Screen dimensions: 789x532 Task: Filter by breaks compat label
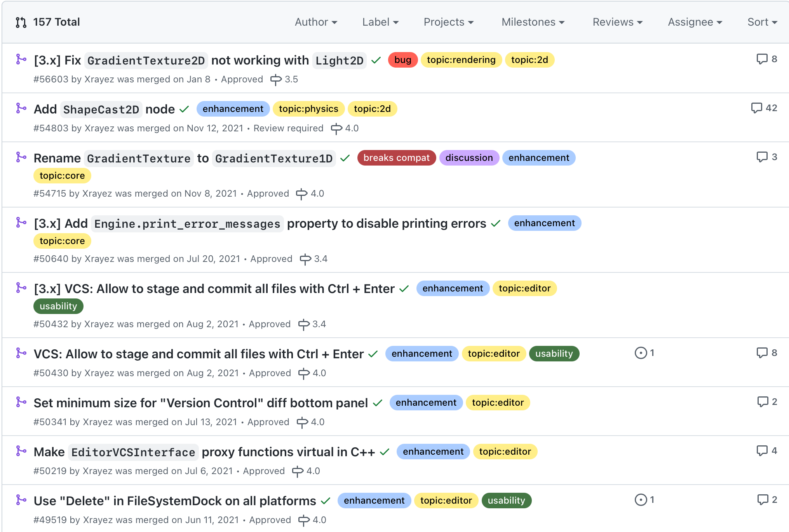397,158
